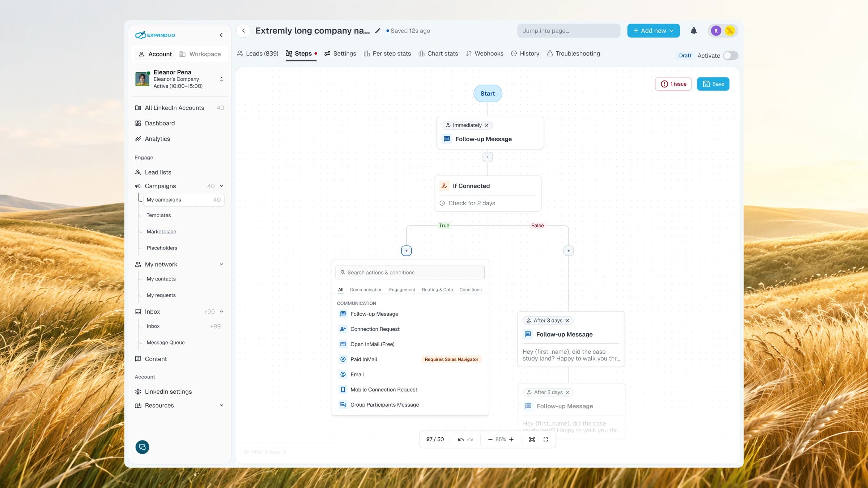Viewport: 868px width, 488px height.
Task: Zoom in the canvas with plus
Action: click(511, 440)
